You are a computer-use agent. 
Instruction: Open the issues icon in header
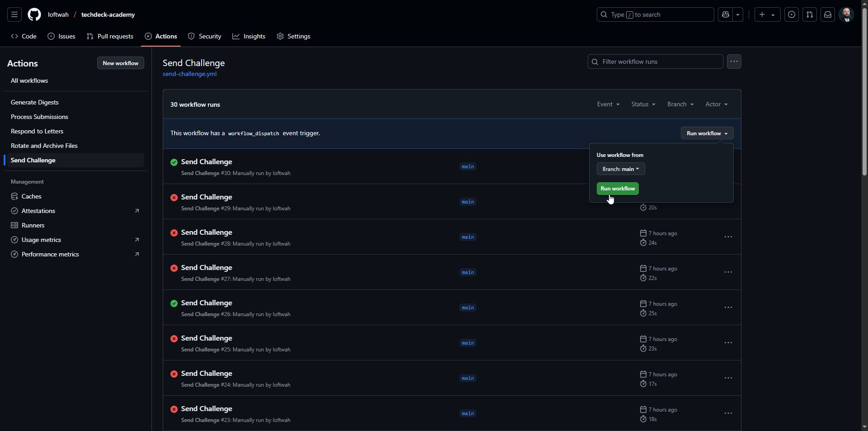click(x=792, y=14)
